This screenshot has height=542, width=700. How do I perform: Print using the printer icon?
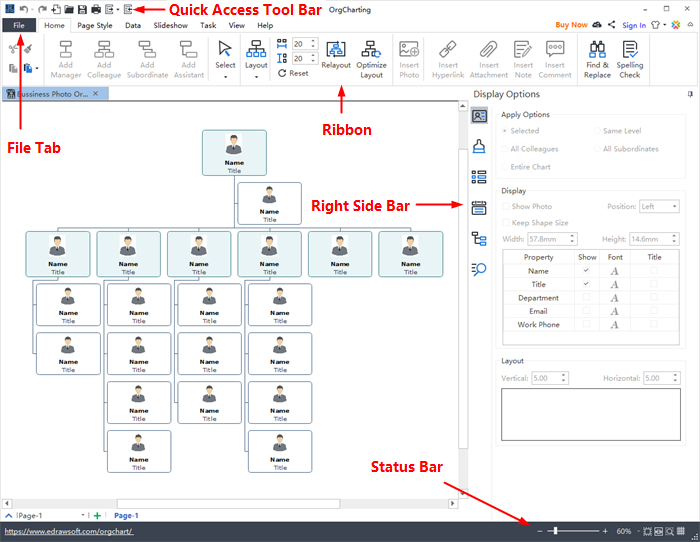point(96,9)
